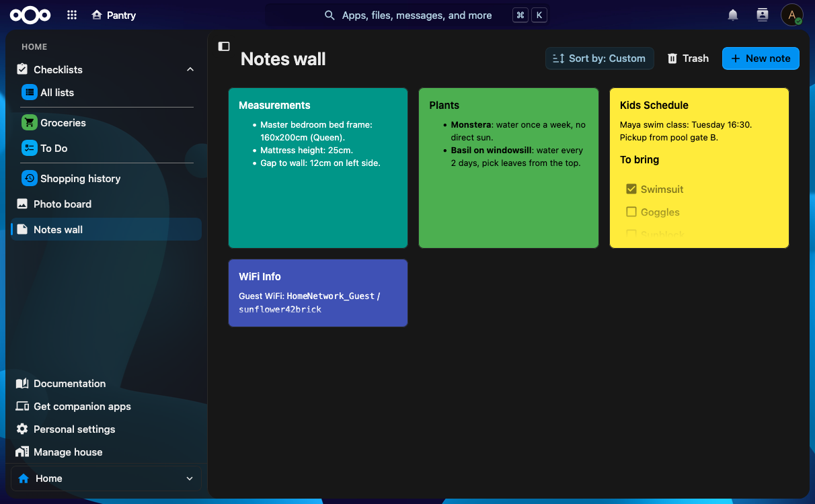
Task: Click the HOME sidebar header
Action: [34, 47]
